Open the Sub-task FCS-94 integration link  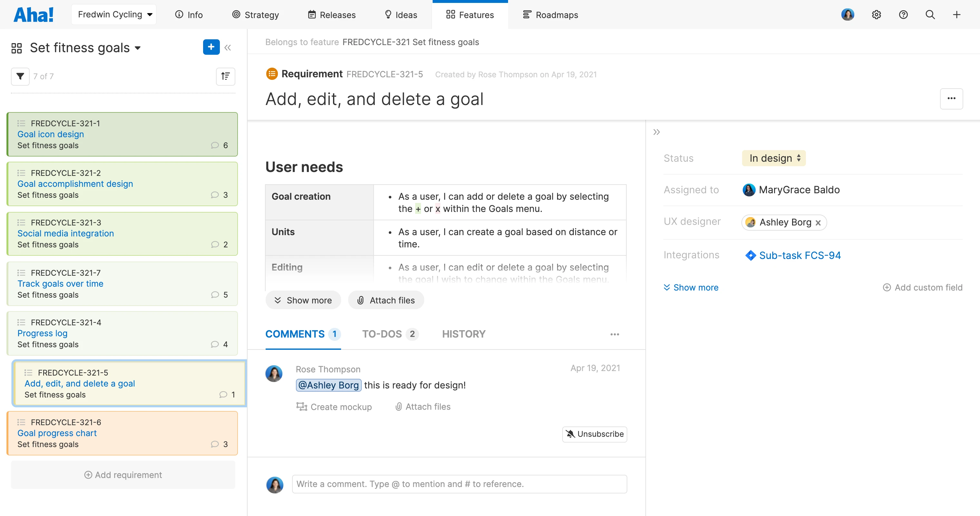click(x=799, y=255)
